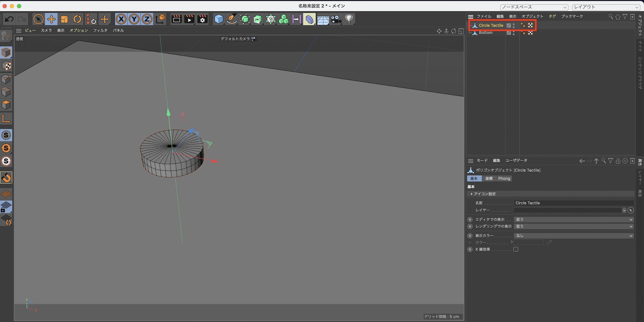Open the エディタでの表示 dropdown
Viewport: 644px width, 322px height.
click(x=573, y=219)
